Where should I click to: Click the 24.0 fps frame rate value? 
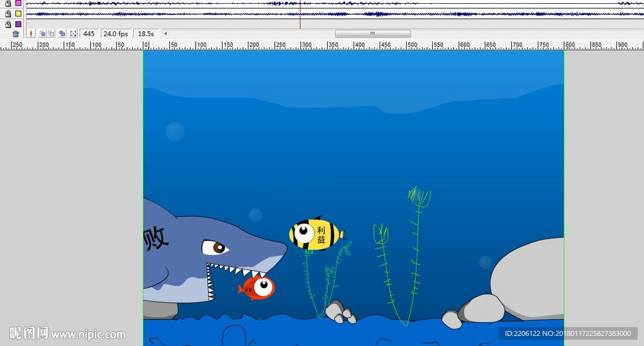tap(116, 34)
